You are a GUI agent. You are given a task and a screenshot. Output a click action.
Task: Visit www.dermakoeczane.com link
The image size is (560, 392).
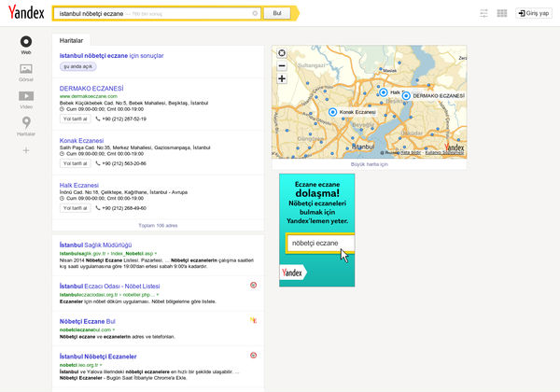89,96
